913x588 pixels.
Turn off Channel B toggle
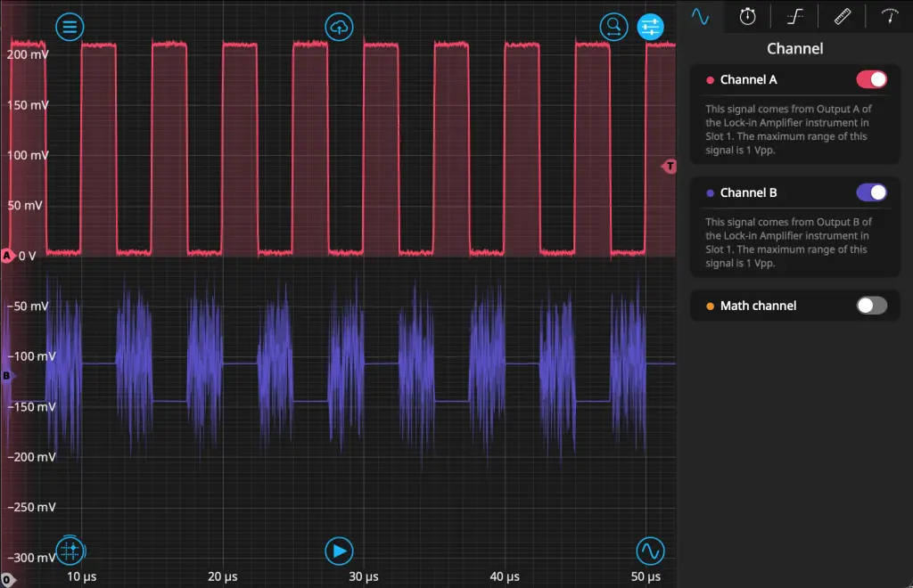coord(871,192)
